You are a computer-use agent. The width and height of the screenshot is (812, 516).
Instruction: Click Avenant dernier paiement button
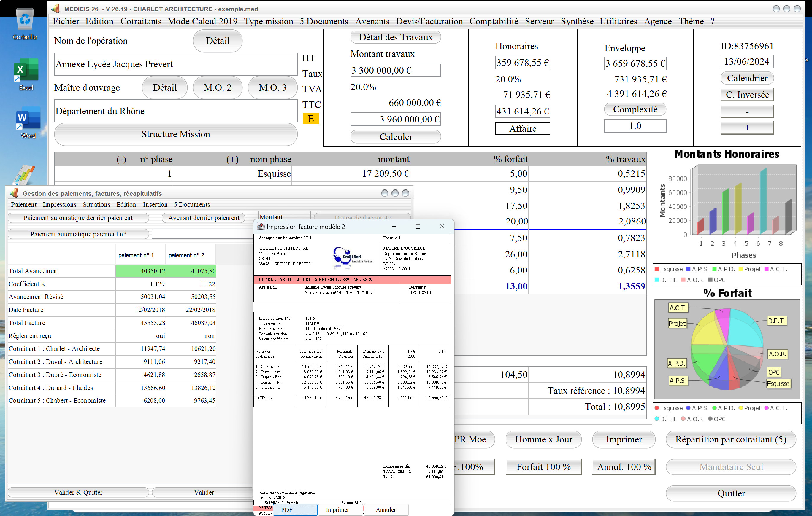tap(204, 218)
